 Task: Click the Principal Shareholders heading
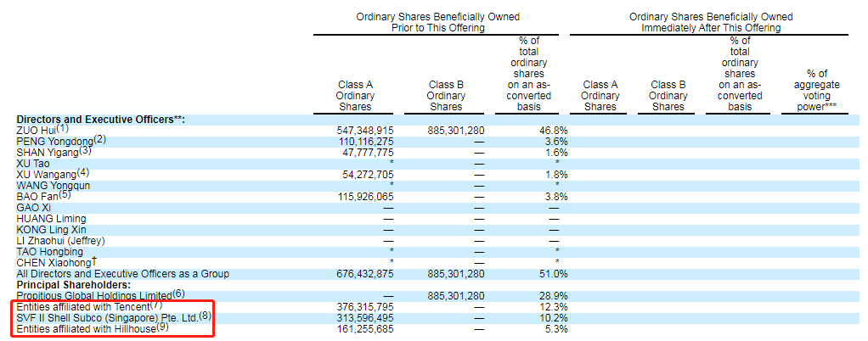click(74, 285)
